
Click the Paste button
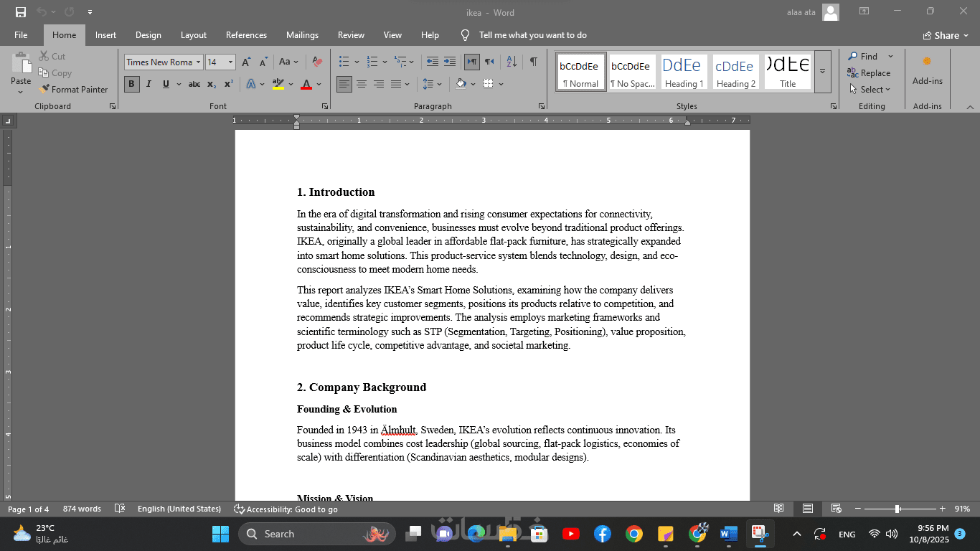[21, 73]
